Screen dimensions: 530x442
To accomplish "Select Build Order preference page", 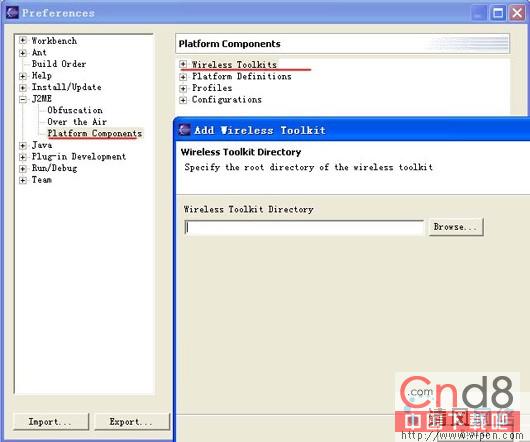I will pos(59,64).
